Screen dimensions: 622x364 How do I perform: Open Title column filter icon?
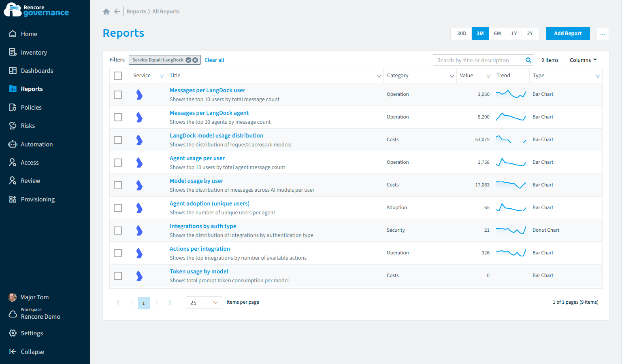pos(379,76)
